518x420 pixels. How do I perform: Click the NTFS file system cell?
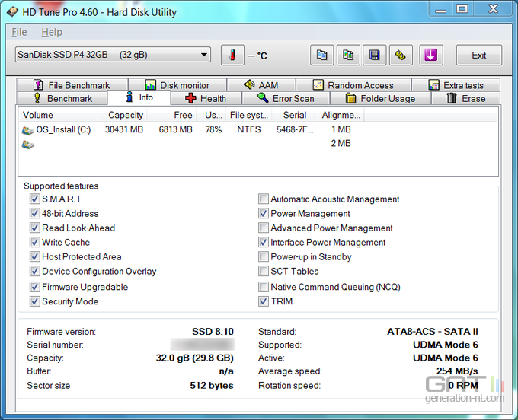pyautogui.click(x=249, y=129)
